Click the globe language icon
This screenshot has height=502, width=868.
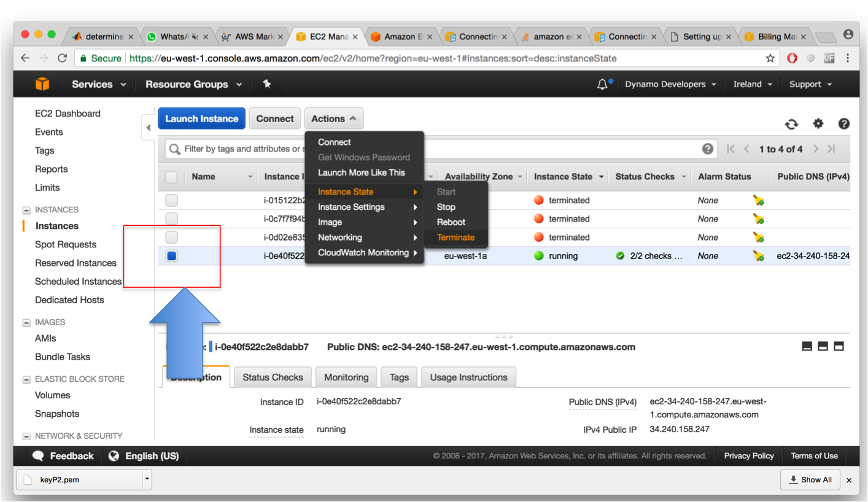tap(114, 456)
